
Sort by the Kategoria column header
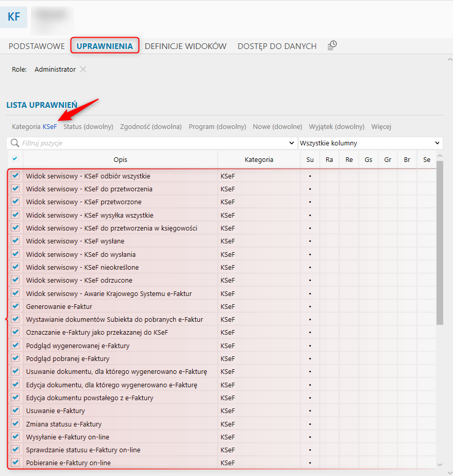[259, 160]
